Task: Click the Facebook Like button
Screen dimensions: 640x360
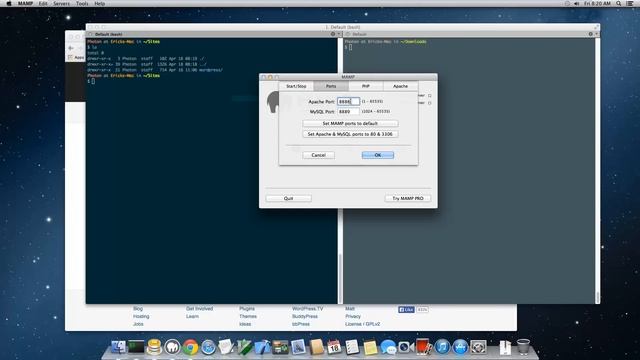Action: coord(406,310)
